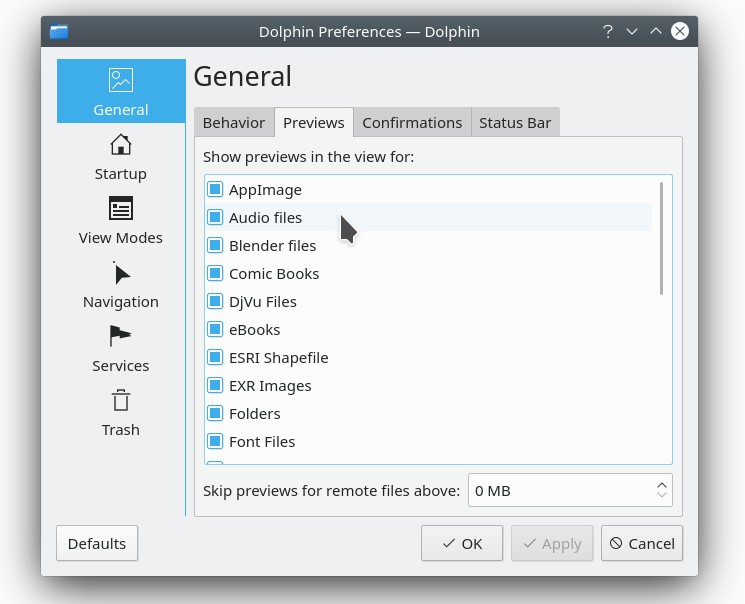Decrease remote file size limit down arrow
The height and width of the screenshot is (604, 745).
[662, 496]
